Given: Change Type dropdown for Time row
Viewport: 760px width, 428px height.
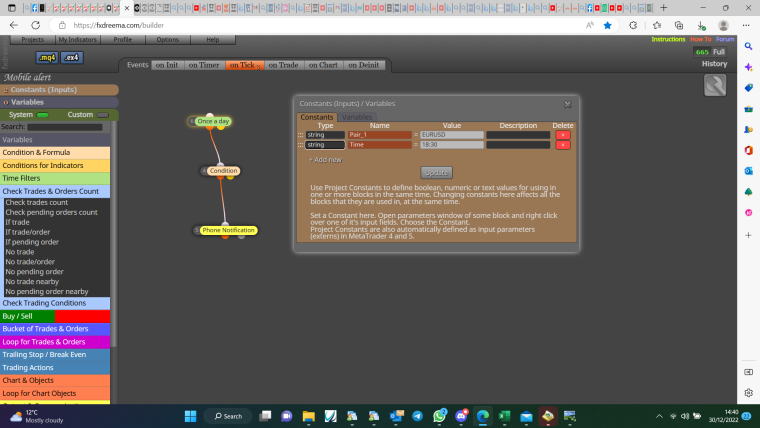Looking at the screenshot, I should click(x=325, y=145).
